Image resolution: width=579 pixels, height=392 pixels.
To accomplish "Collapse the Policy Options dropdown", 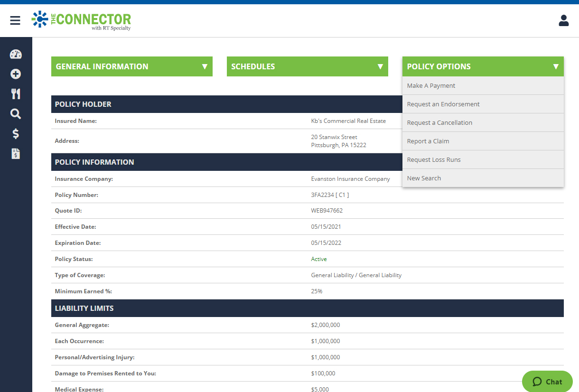I will 483,66.
